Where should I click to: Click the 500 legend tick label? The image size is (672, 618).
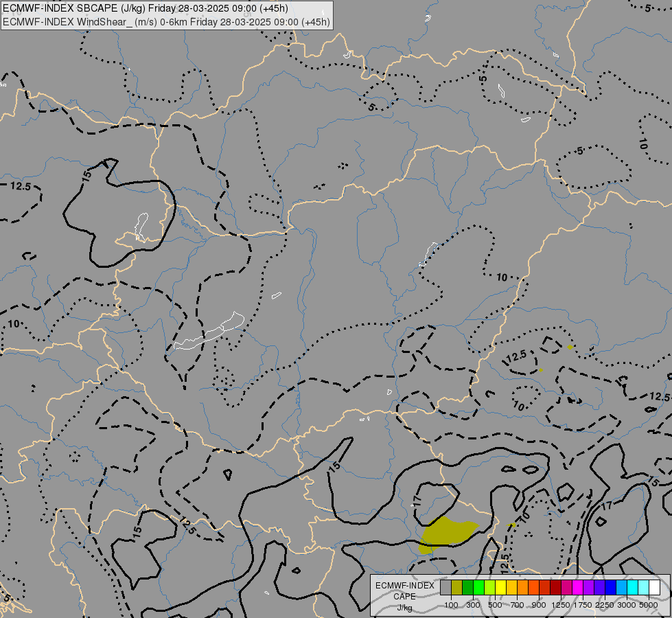point(495,605)
